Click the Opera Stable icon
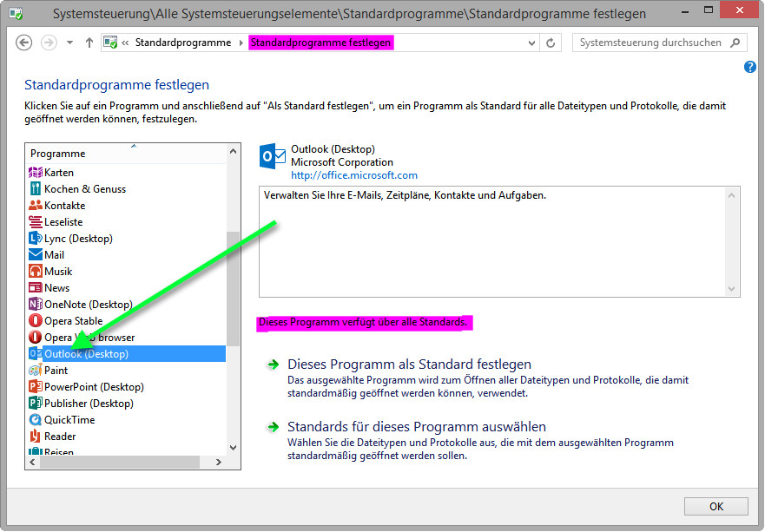The image size is (765, 532). [35, 321]
